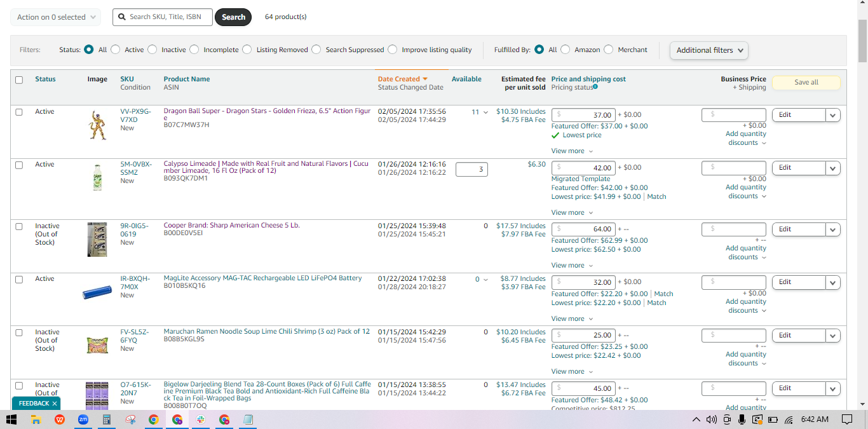Open Dragon Ball Golden Frieza product image

(97, 125)
